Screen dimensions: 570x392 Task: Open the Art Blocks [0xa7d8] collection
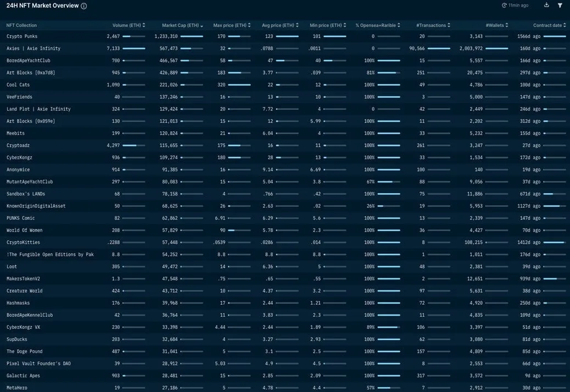pos(31,72)
